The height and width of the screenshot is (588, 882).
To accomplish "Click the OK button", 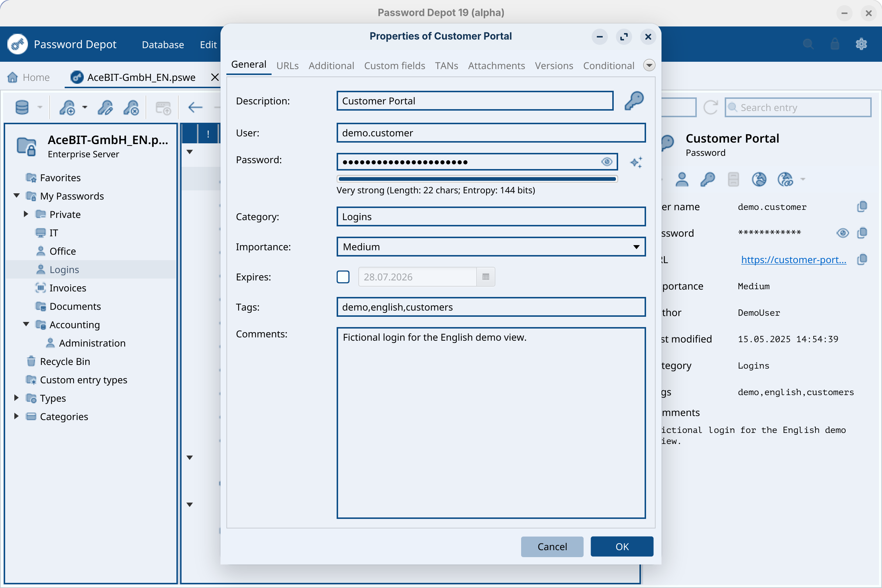I will [x=622, y=546].
